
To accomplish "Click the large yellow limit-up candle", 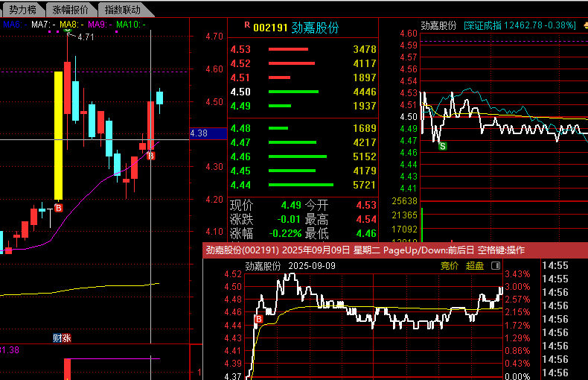I will 59,136.
